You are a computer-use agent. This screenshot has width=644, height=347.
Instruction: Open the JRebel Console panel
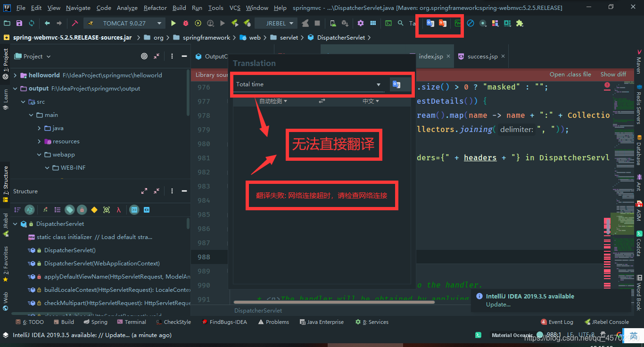606,322
